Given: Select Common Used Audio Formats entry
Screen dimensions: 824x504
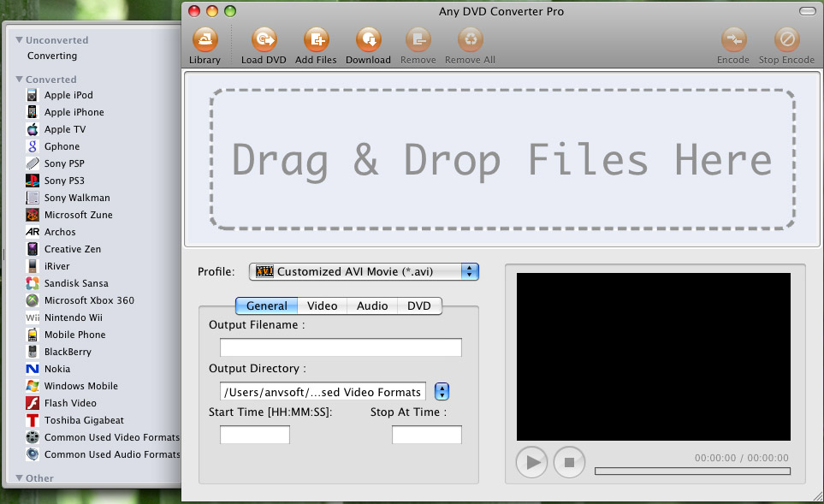Looking at the screenshot, I should pos(112,454).
